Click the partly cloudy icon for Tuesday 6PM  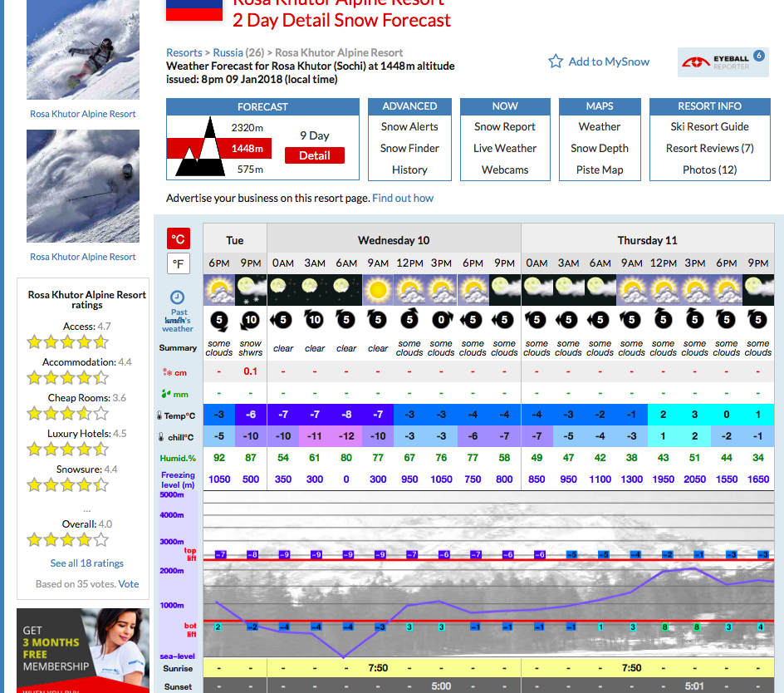pos(219,290)
